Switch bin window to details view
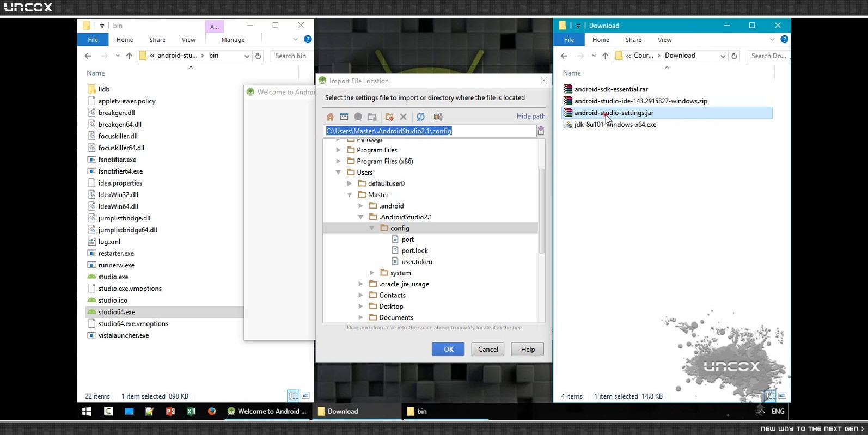The width and height of the screenshot is (868, 435). click(x=294, y=396)
